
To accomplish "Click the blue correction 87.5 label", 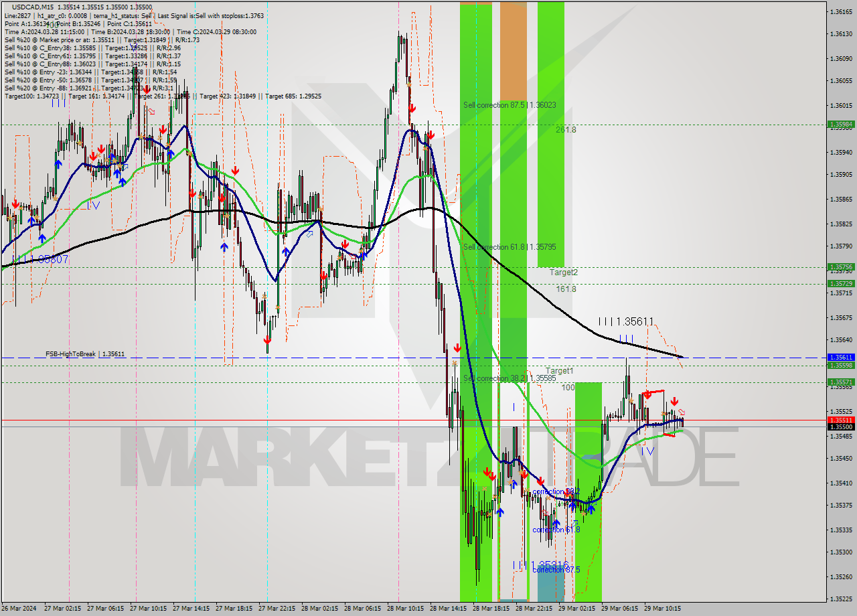I will click(556, 570).
